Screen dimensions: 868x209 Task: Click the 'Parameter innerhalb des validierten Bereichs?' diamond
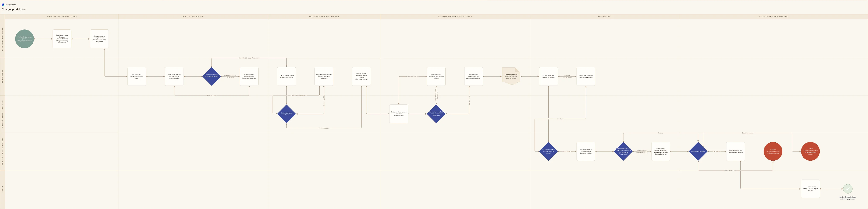click(436, 114)
